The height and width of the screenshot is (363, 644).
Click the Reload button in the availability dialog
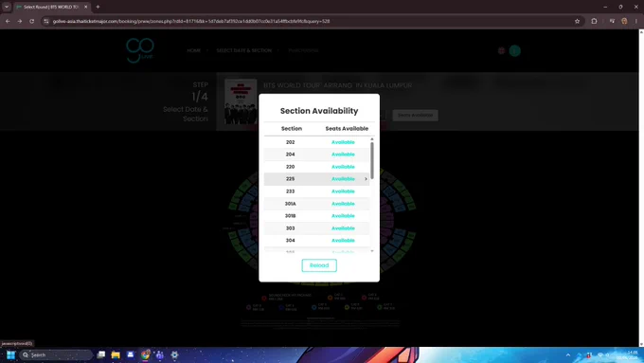point(319,265)
